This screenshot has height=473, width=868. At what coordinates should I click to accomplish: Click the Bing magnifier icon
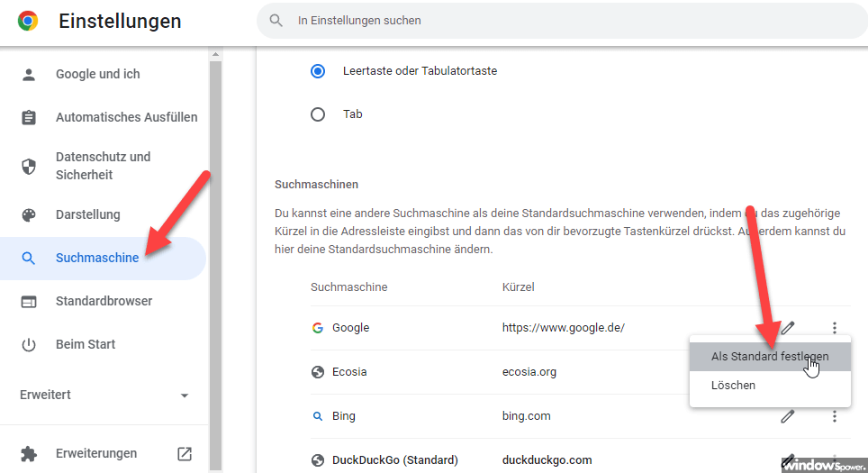[x=318, y=416]
